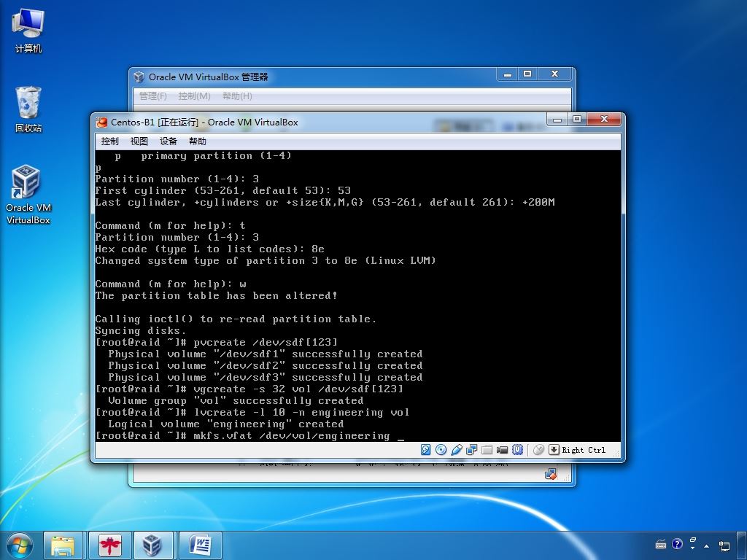
Task: Close the VirtualBox manager window
Action: 555,74
